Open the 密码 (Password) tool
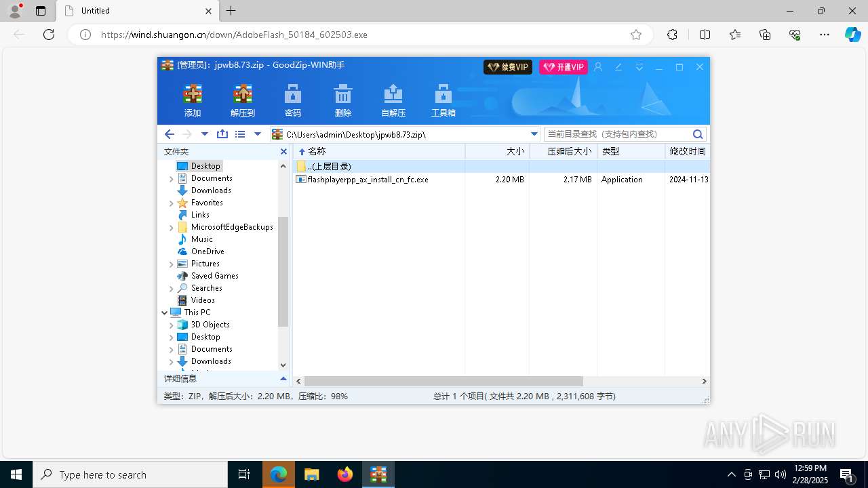This screenshot has width=868, height=488. coord(293,100)
